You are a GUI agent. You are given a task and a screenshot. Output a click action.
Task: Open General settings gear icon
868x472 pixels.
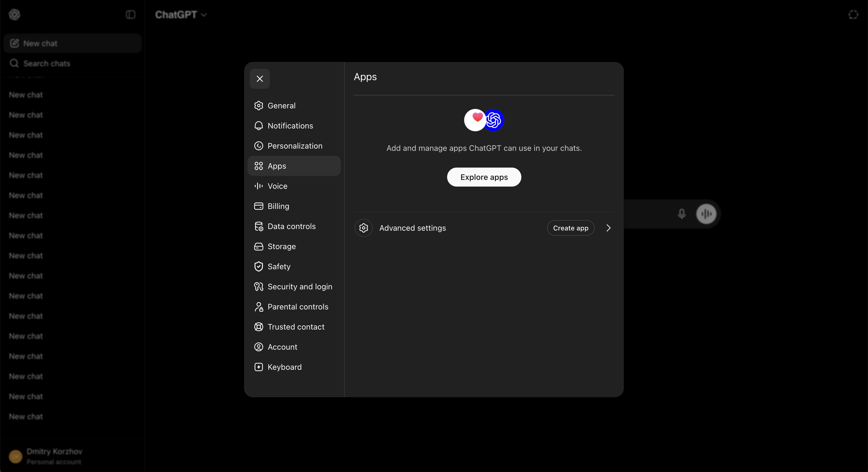[x=258, y=106]
